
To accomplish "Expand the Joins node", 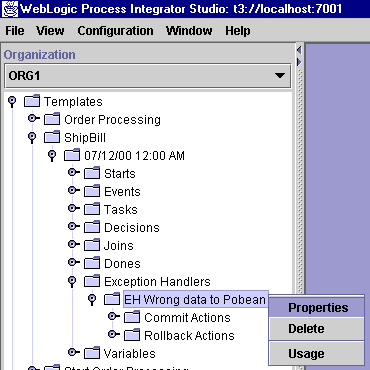I will (x=73, y=244).
